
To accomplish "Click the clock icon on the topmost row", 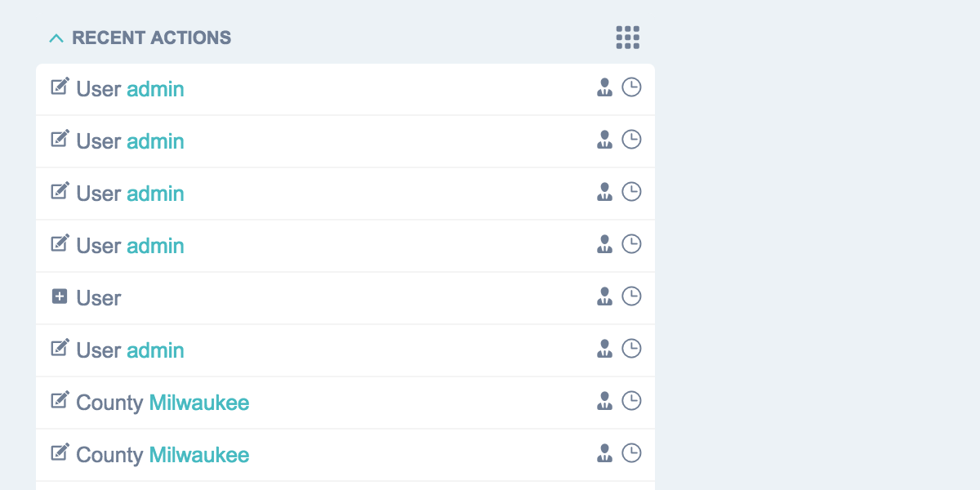I will click(x=631, y=87).
